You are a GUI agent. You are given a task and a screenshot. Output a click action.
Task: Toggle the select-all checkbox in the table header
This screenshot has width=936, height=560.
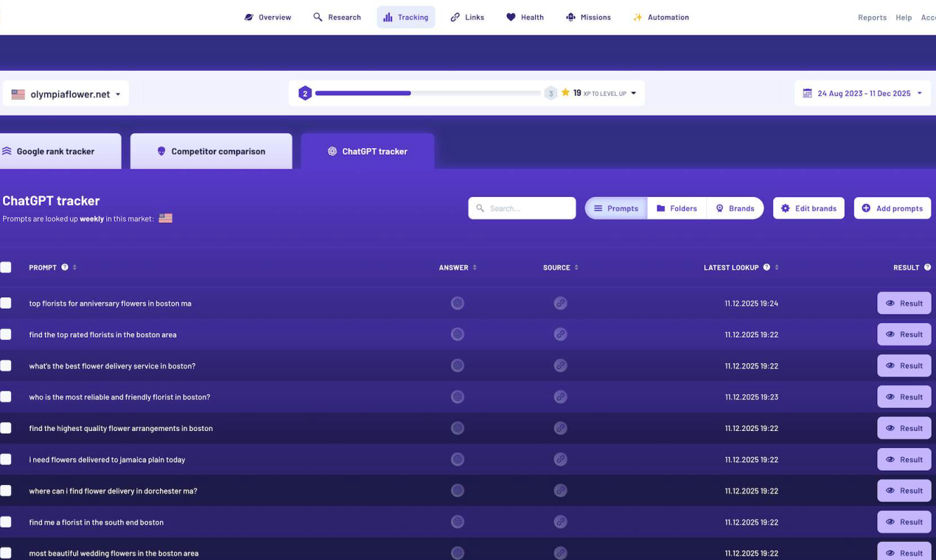click(6, 267)
